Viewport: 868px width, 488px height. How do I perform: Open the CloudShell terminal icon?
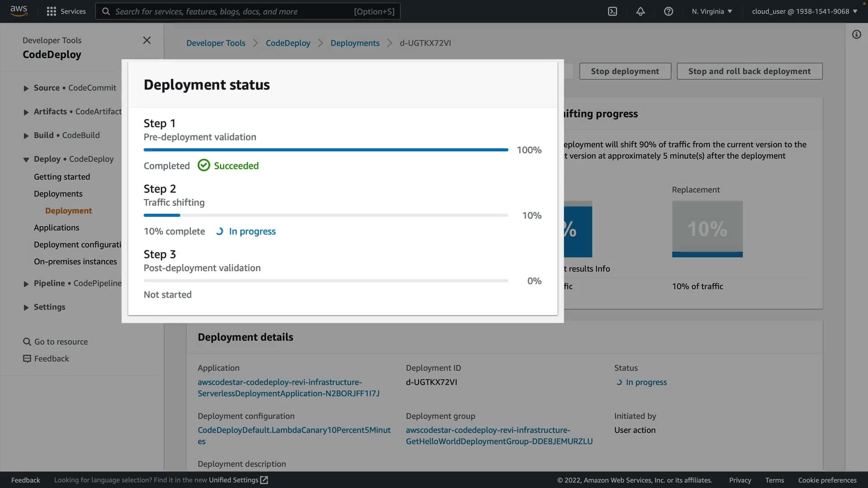[x=612, y=11]
